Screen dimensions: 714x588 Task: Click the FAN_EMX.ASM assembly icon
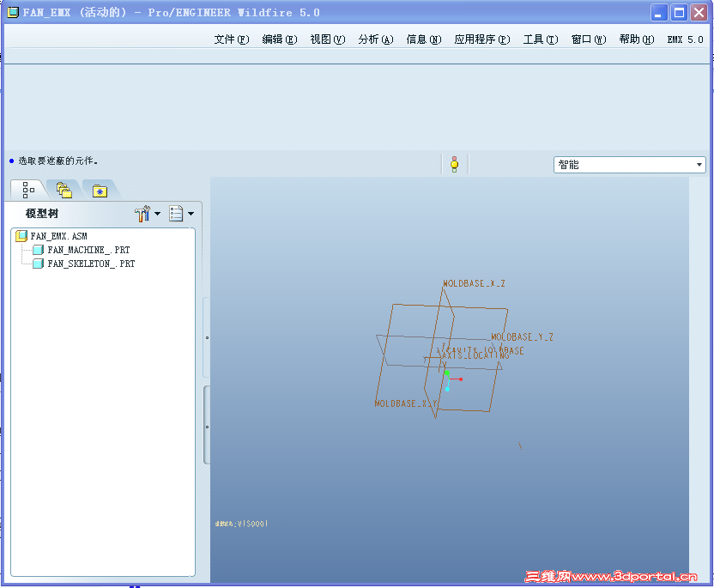click(x=21, y=236)
